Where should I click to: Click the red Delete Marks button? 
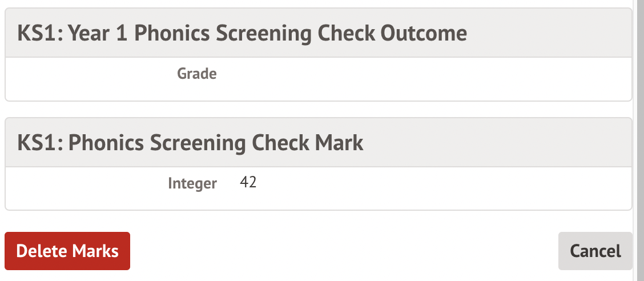point(67,251)
